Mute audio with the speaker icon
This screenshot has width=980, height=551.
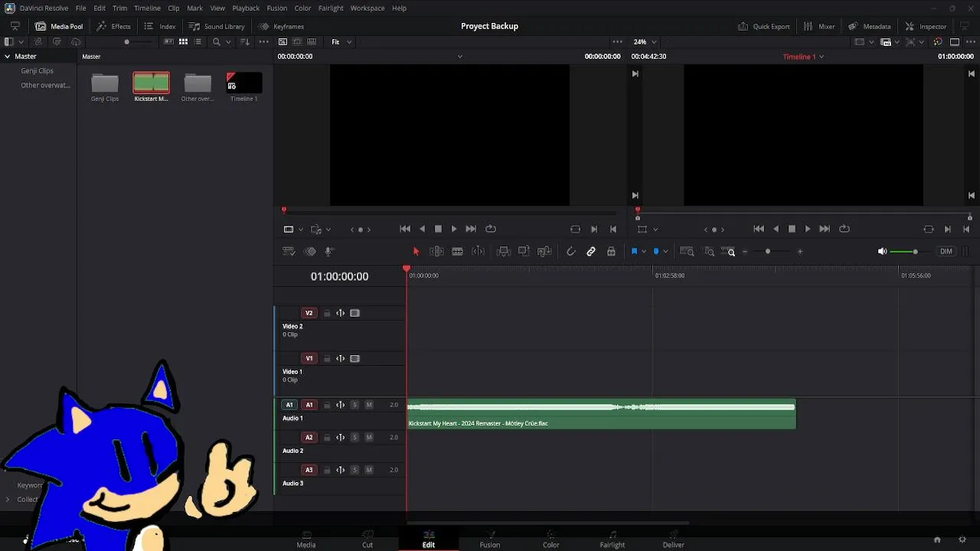click(x=882, y=251)
